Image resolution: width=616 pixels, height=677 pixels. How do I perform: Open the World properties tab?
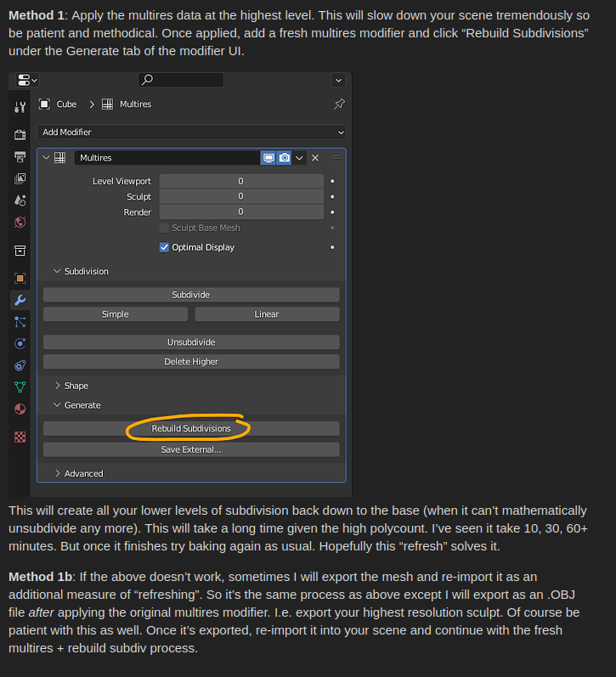[x=20, y=223]
